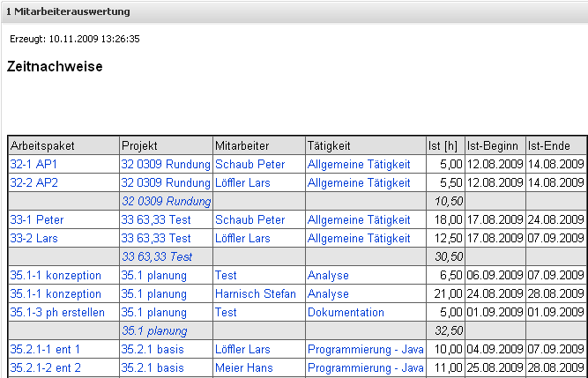The width and height of the screenshot is (588, 378).
Task: Click italic 33 63,33 Test subtotal link
Action: click(156, 256)
